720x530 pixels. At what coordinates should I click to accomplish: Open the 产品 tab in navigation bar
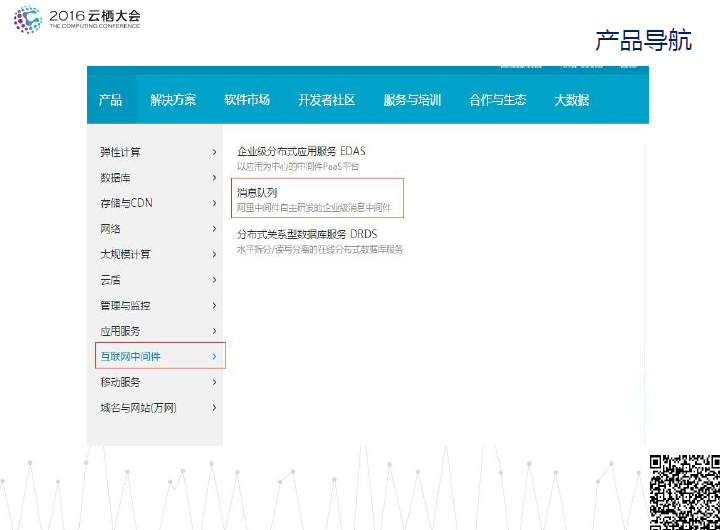coord(110,100)
